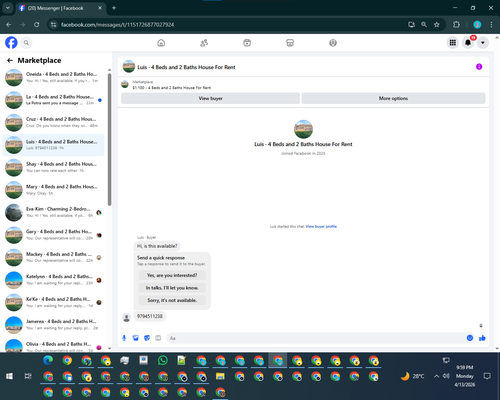Screen dimensions: 500x400
Task: Open the Eva-Kim Charming 2-Bedroom conversation
Action: point(53,212)
